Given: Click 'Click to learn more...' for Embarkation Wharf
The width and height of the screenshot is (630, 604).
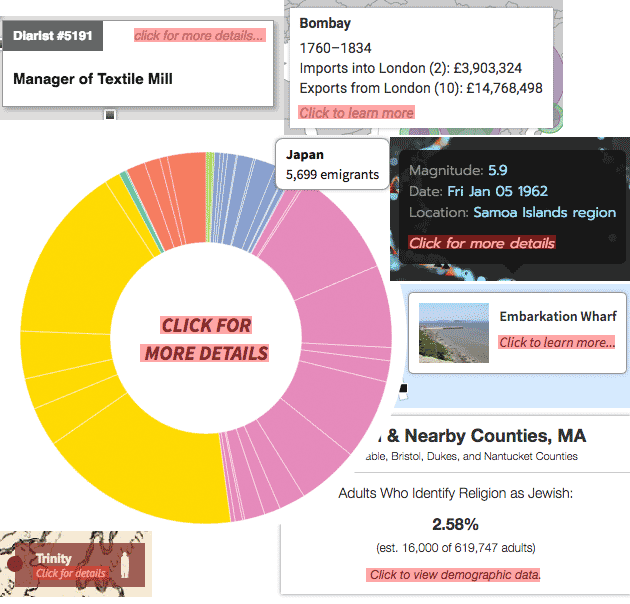Looking at the screenshot, I should point(557,343).
